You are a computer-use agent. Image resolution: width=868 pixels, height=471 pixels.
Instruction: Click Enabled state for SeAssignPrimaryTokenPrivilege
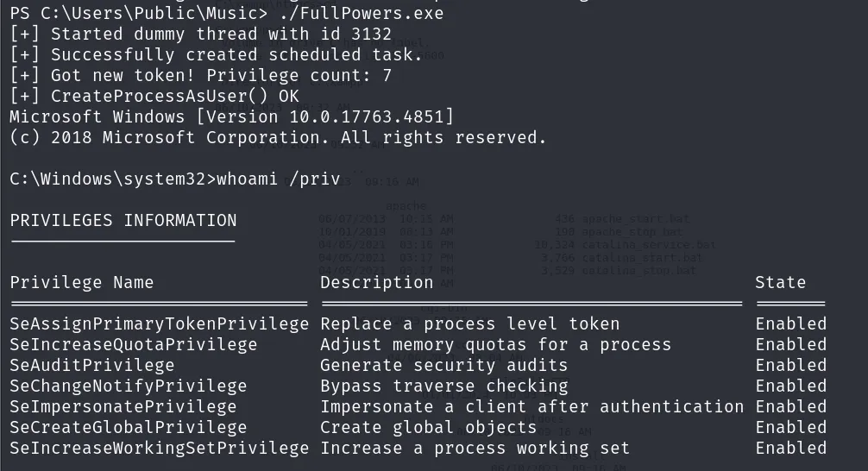[791, 323]
